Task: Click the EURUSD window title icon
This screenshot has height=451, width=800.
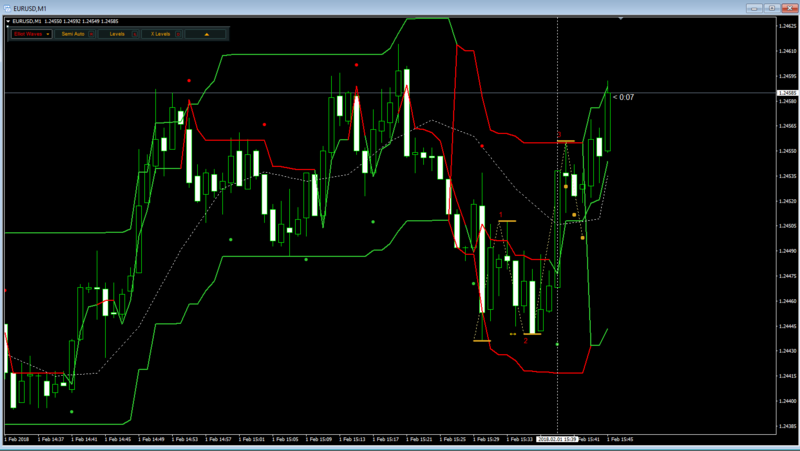Action: 7,8
